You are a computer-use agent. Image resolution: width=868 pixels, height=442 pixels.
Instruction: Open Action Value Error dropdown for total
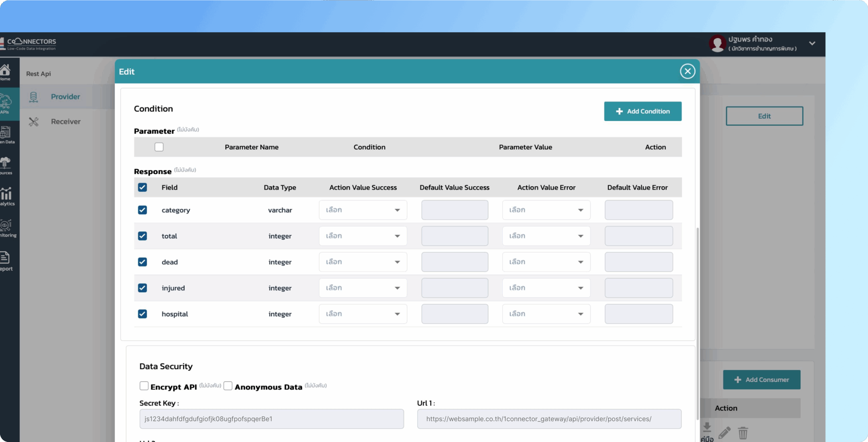(546, 236)
